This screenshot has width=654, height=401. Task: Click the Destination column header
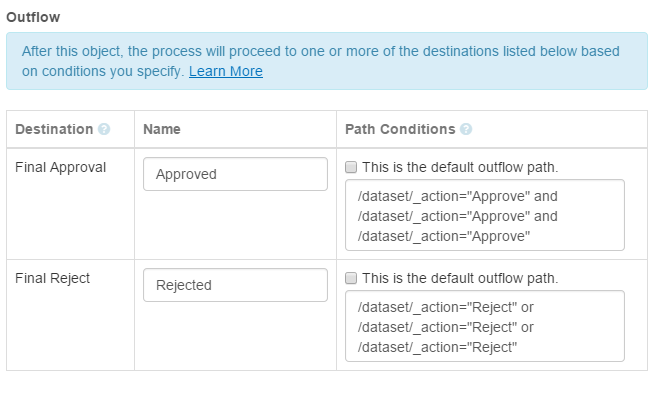pos(54,129)
